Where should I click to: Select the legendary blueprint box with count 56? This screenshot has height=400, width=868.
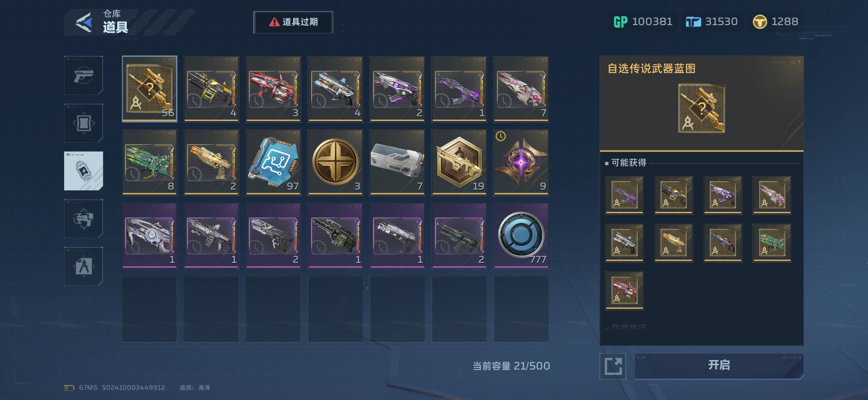pos(149,89)
